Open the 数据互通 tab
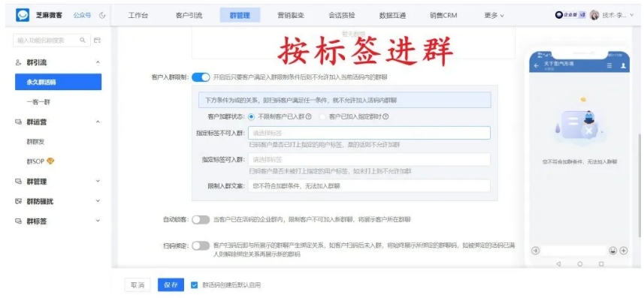 [393, 15]
